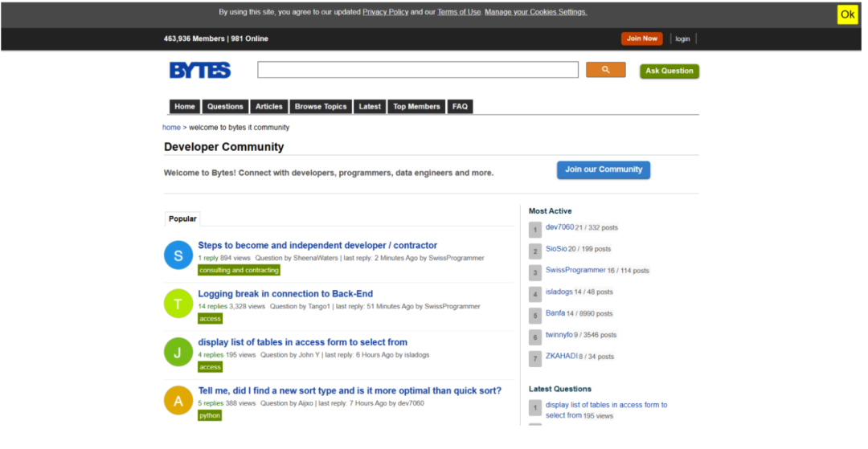Open twinnyfo profile link
Image resolution: width=868 pixels, height=449 pixels.
point(559,334)
